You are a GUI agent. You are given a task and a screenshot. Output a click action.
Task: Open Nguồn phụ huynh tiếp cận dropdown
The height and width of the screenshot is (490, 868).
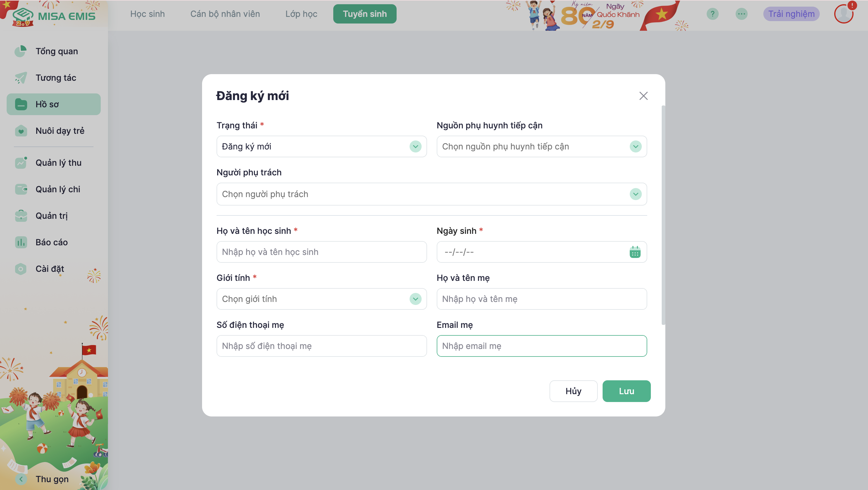pos(635,146)
